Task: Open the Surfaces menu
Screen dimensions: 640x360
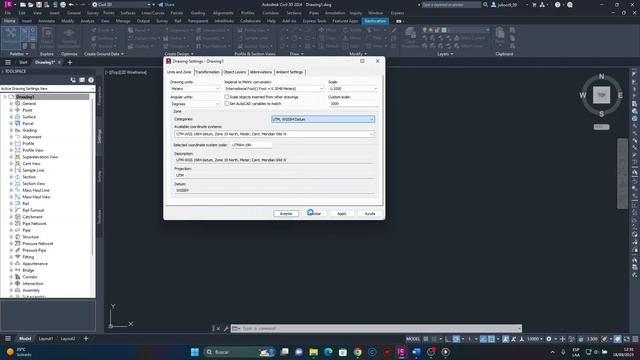Action: click(127, 13)
